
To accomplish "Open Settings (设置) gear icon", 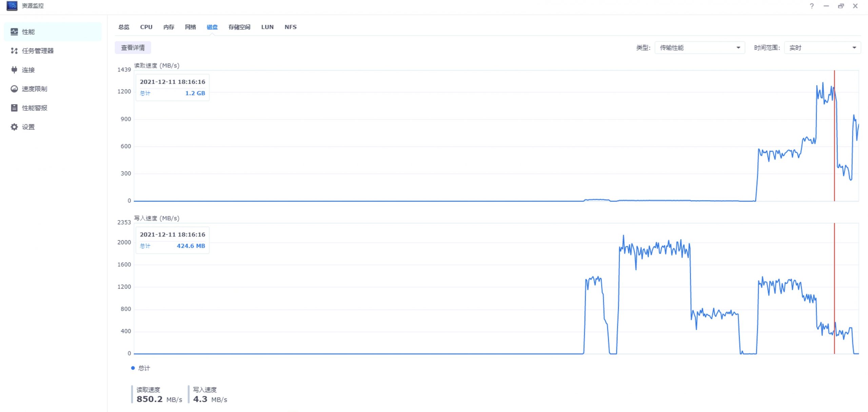I will coord(14,127).
